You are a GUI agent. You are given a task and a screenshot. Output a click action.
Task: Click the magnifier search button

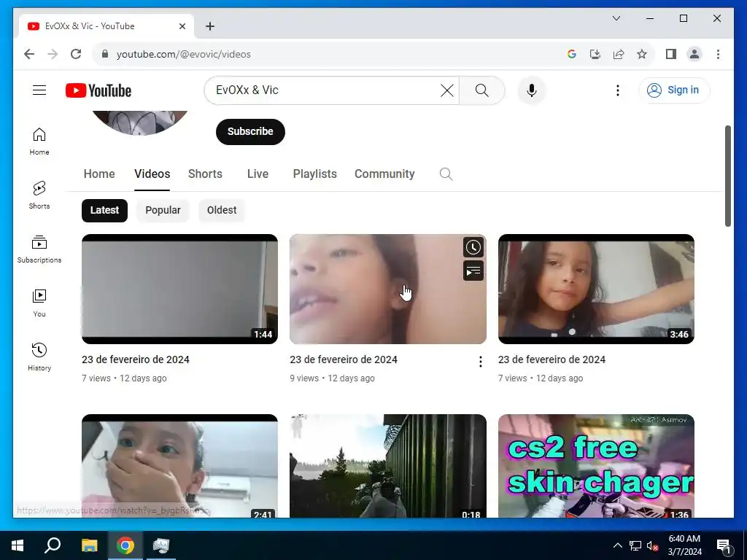(481, 90)
